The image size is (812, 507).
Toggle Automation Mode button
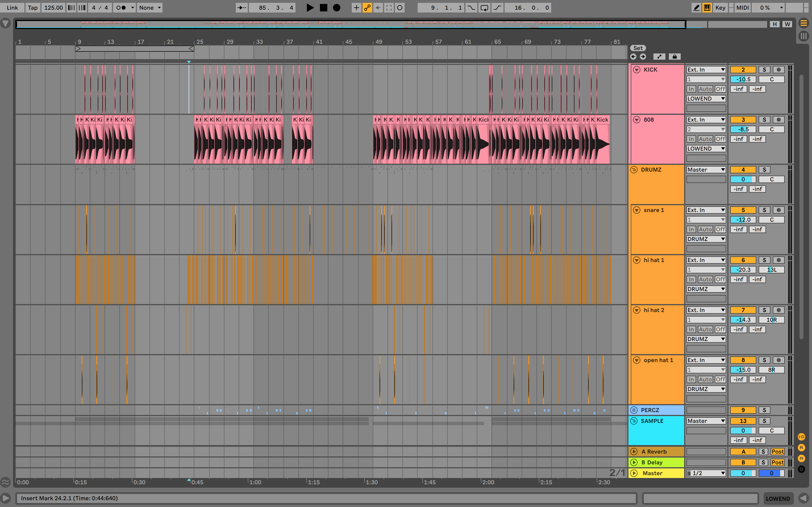pos(659,57)
